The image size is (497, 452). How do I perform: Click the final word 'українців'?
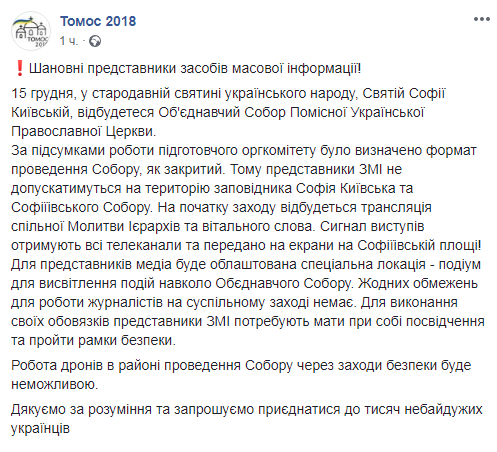(x=40, y=429)
